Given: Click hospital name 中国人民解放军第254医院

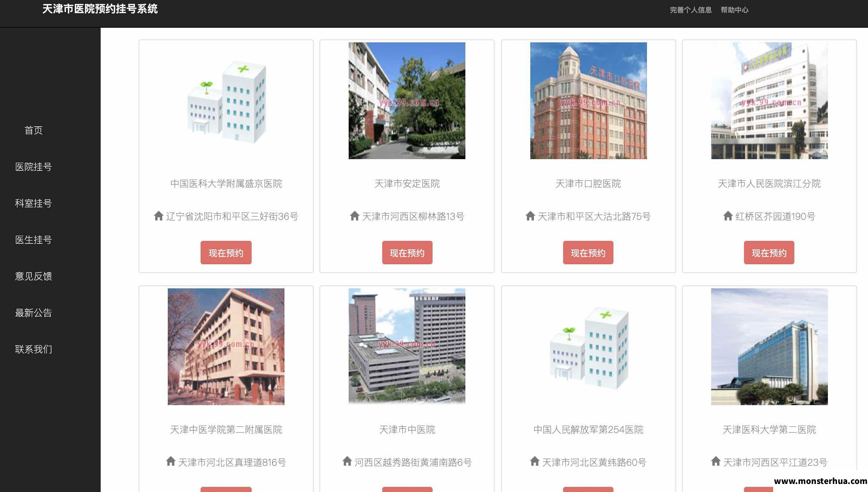Looking at the screenshot, I should 588,430.
